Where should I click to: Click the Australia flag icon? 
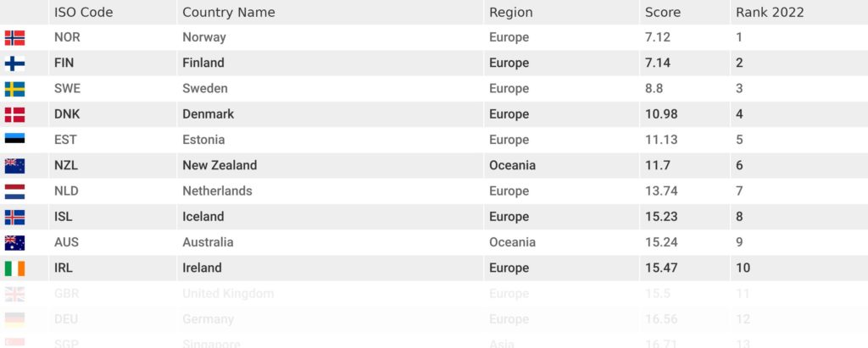14,243
